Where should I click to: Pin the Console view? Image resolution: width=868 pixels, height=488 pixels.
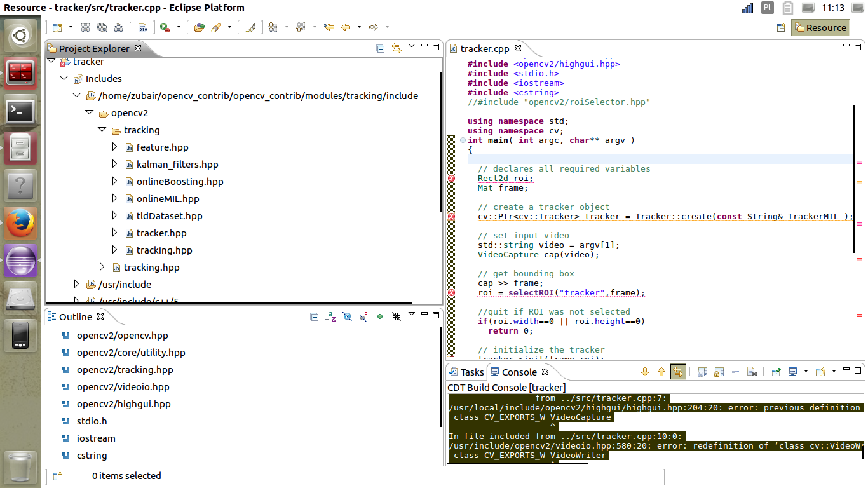(776, 372)
